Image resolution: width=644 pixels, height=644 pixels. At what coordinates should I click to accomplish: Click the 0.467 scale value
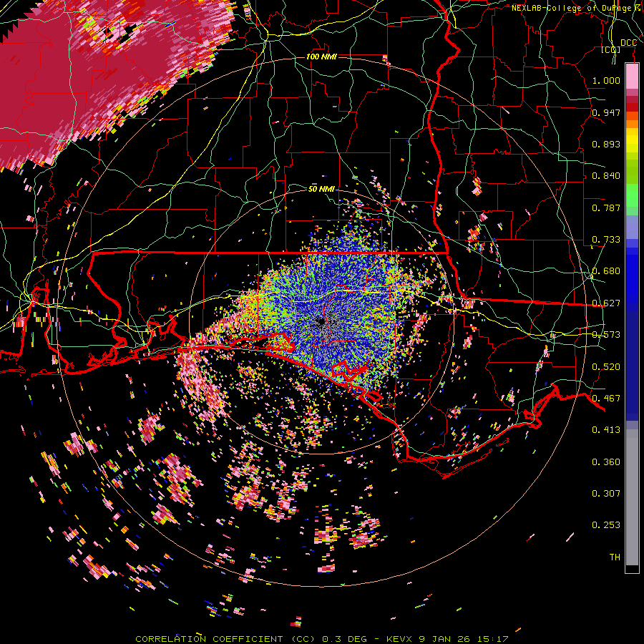coord(606,399)
